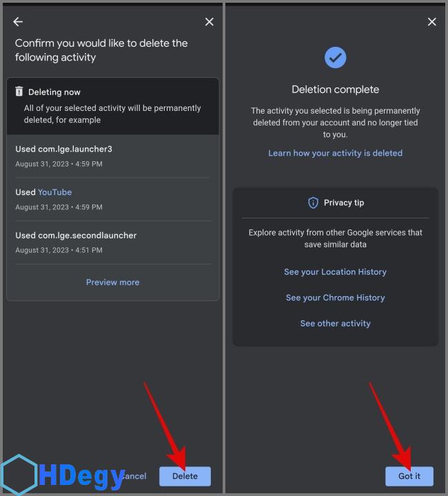
Task: Open See your Chrome History link
Action: pos(336,298)
